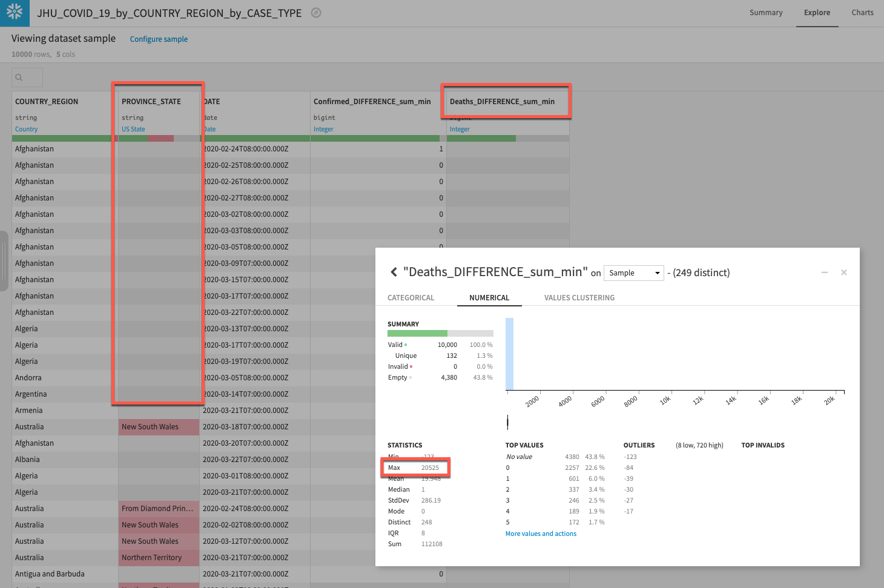Click the Configure sample link

159,39
